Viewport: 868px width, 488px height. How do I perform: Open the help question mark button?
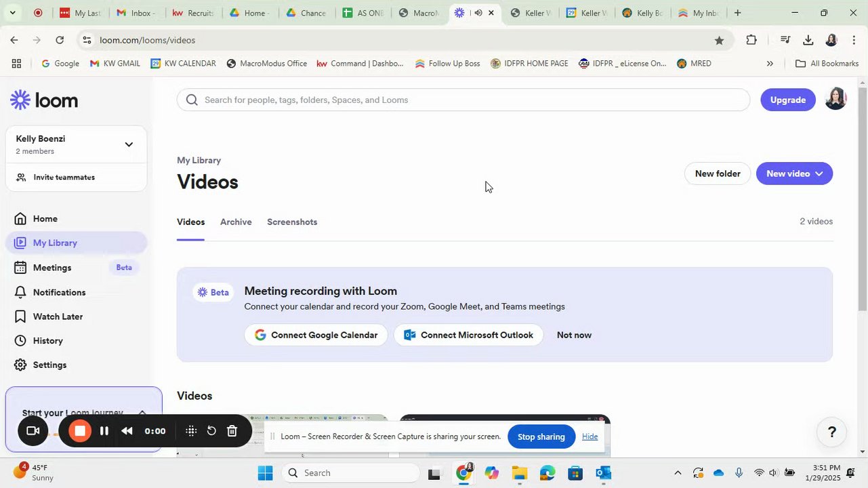coord(831,432)
